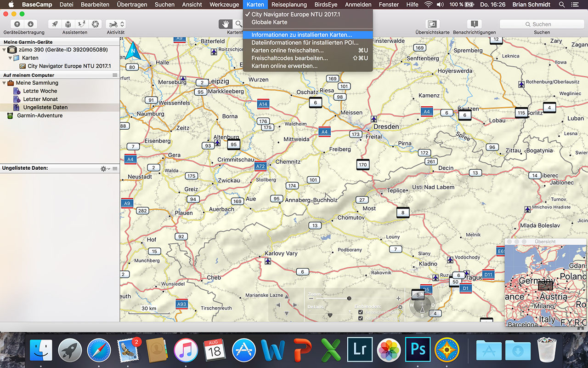Viewport: 588px width, 368px height.
Task: Click the receive from device download arrow
Action: coord(30,24)
